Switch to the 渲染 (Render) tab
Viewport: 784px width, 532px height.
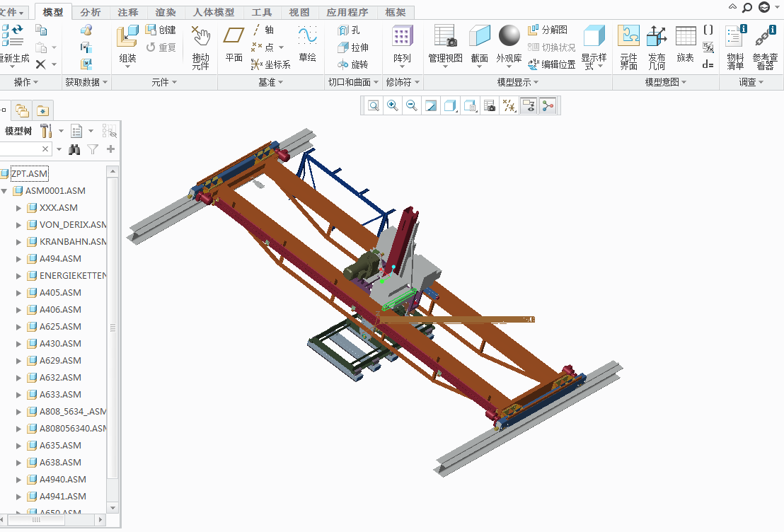(x=166, y=12)
